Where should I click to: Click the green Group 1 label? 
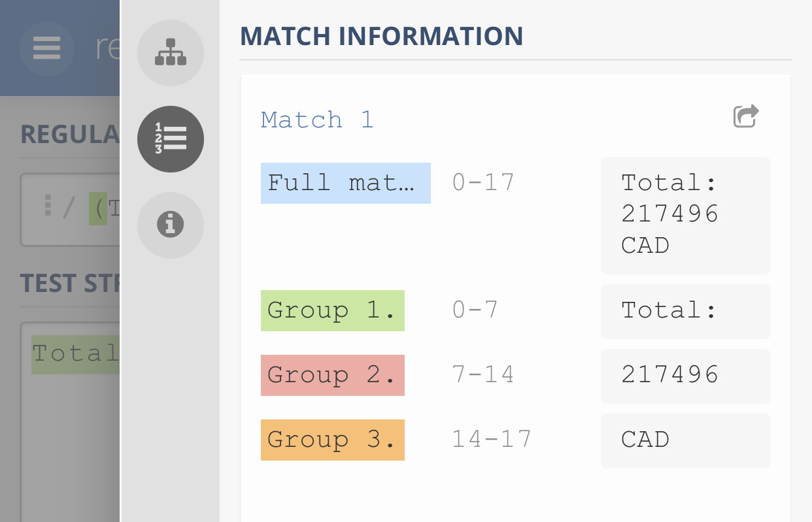click(332, 310)
